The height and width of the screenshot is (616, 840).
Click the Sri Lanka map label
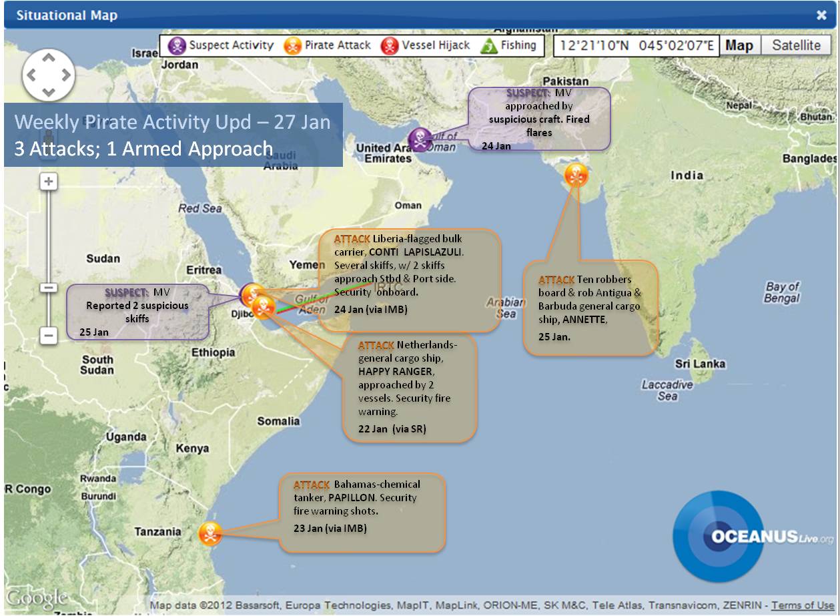point(700,364)
